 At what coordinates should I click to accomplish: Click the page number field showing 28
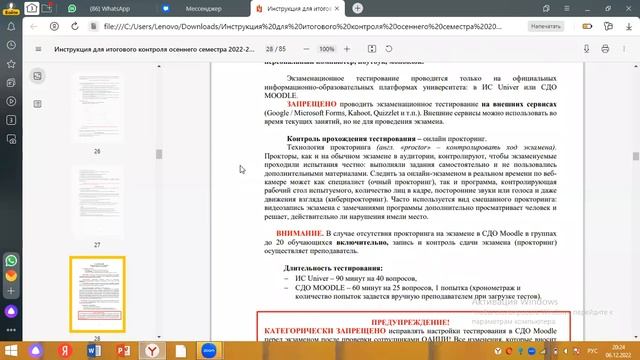[269, 49]
